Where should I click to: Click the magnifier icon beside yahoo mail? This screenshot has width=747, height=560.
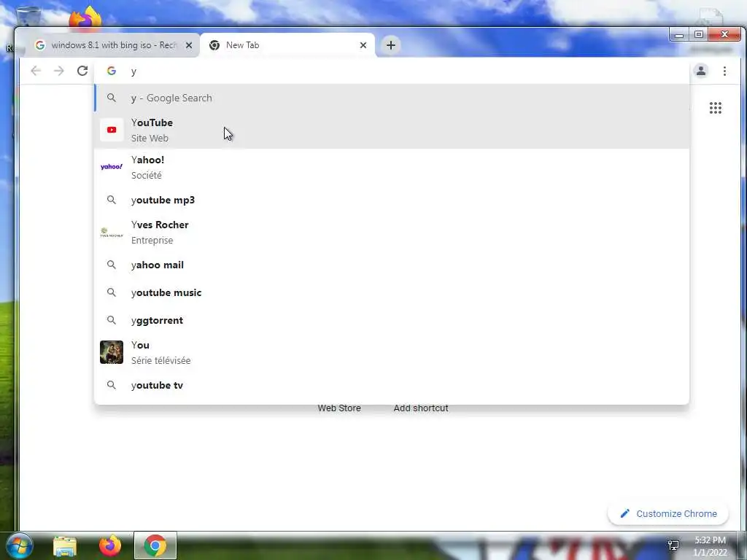[x=112, y=264]
